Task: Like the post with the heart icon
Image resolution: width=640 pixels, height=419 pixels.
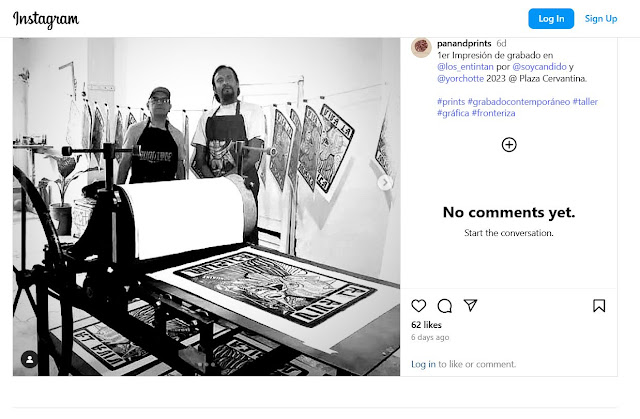Action: (x=418, y=306)
